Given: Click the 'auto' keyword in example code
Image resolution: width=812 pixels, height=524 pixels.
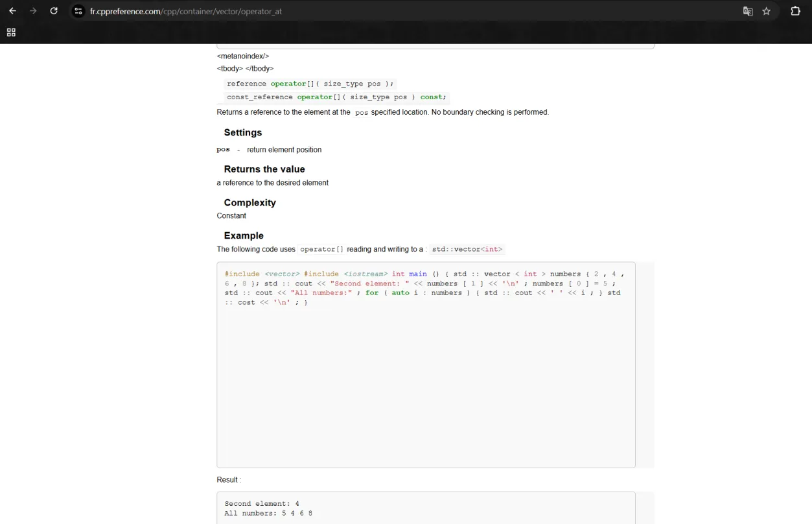Looking at the screenshot, I should [x=400, y=293].
